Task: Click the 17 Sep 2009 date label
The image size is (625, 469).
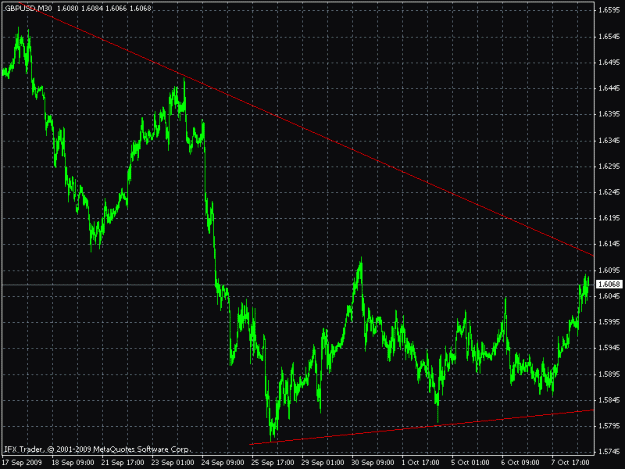Action: tap(22, 463)
